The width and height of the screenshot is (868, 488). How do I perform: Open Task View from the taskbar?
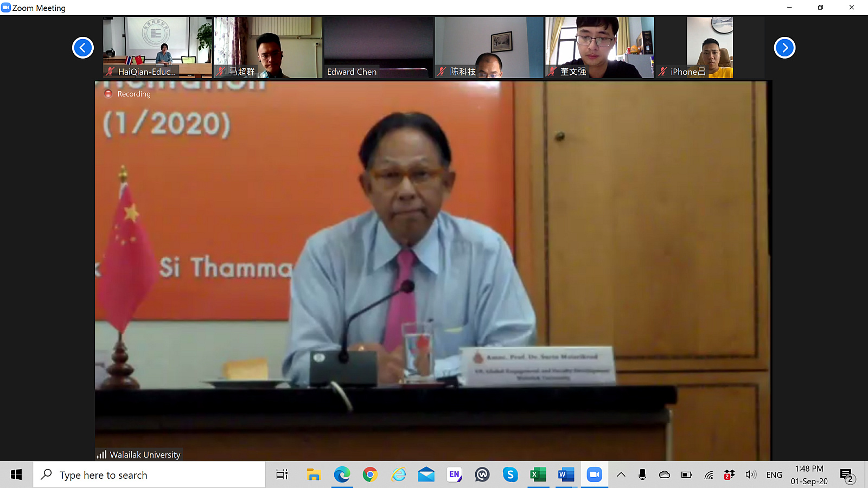pos(282,475)
